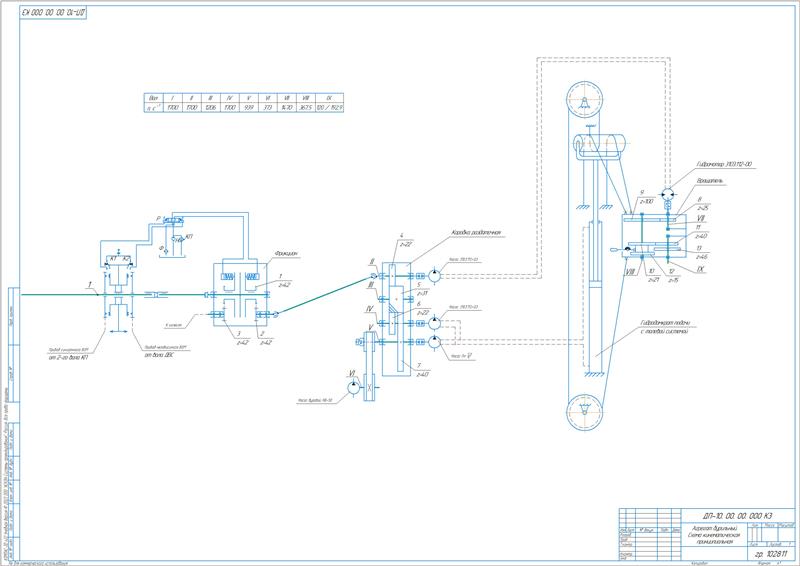This screenshot has height=566, width=800.
Task: Select the control lever handle on the rotator
Action: pos(615,250)
